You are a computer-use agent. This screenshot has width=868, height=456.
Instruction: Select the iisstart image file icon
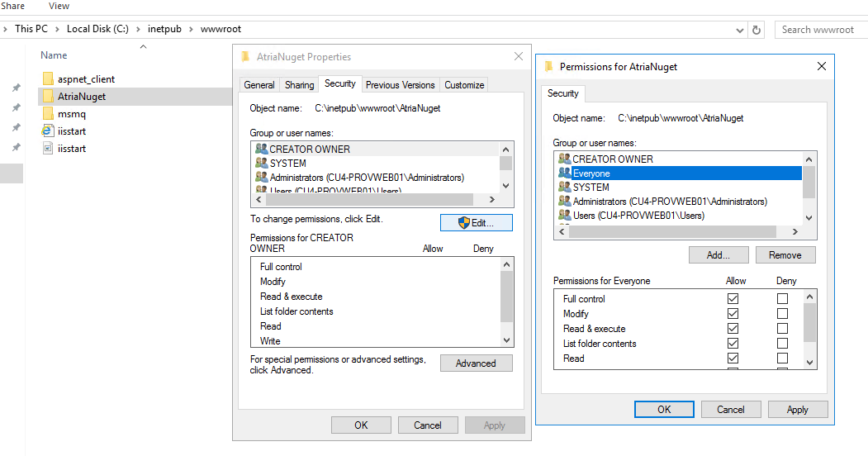[x=48, y=149]
